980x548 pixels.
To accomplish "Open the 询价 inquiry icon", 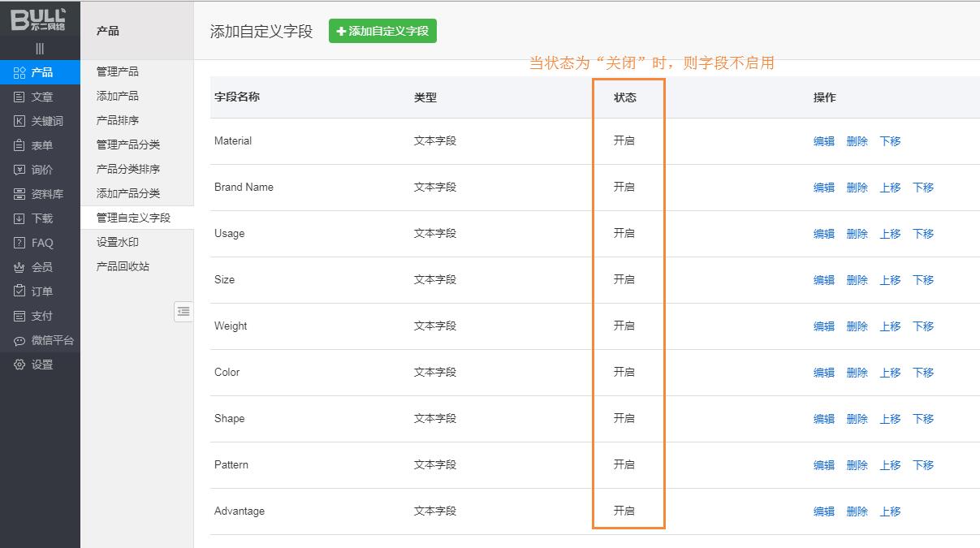I will coord(19,170).
